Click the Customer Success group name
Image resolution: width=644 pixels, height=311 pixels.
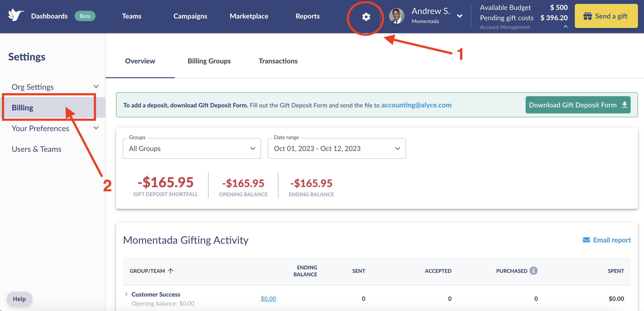point(156,294)
